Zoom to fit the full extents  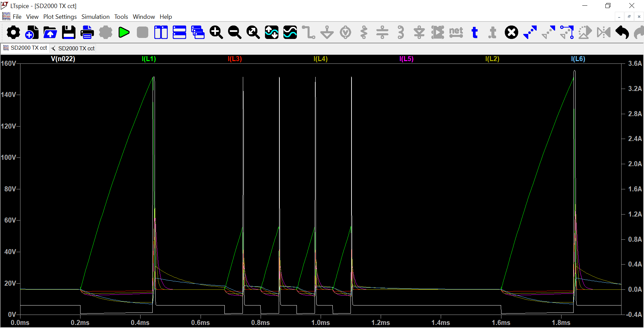[253, 33]
